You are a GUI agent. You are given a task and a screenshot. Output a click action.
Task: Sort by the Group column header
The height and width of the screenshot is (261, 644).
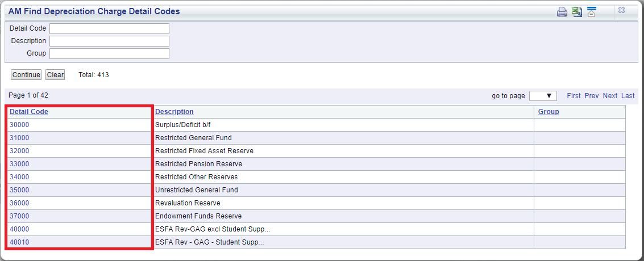point(549,112)
